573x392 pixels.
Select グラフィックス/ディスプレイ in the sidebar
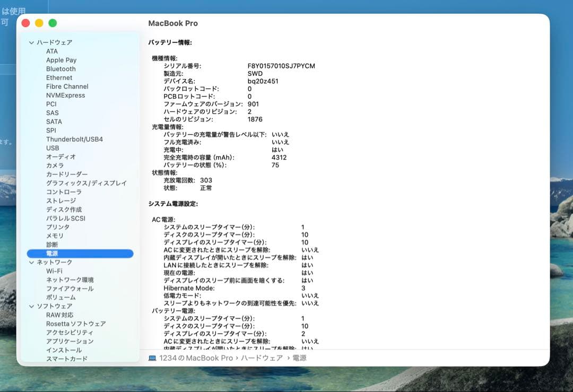86,183
